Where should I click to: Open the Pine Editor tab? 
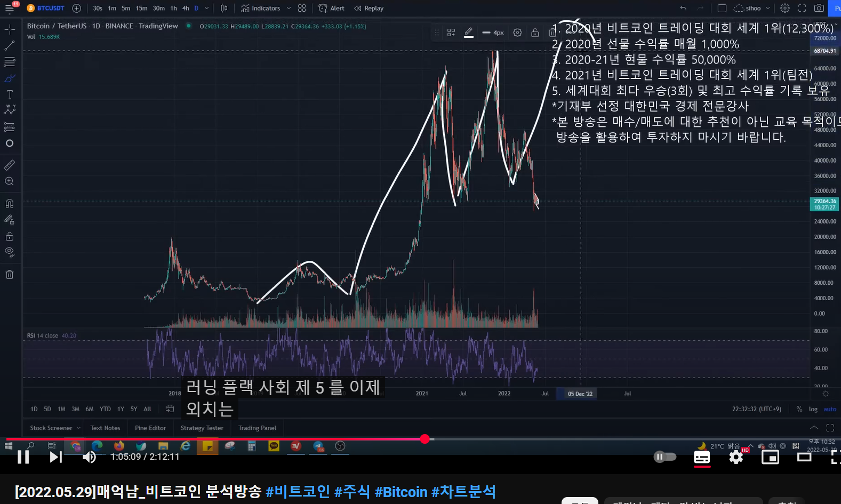pos(150,428)
